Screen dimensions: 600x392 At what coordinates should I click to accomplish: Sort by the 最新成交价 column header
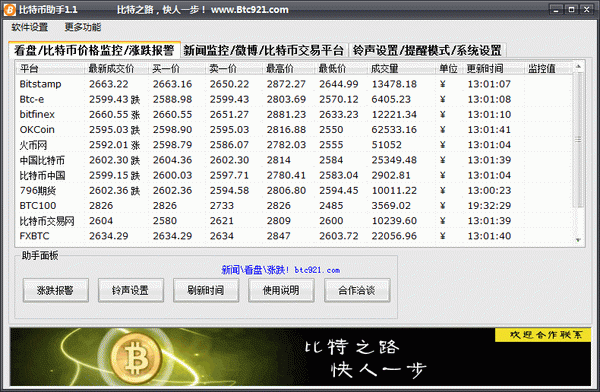click(111, 69)
